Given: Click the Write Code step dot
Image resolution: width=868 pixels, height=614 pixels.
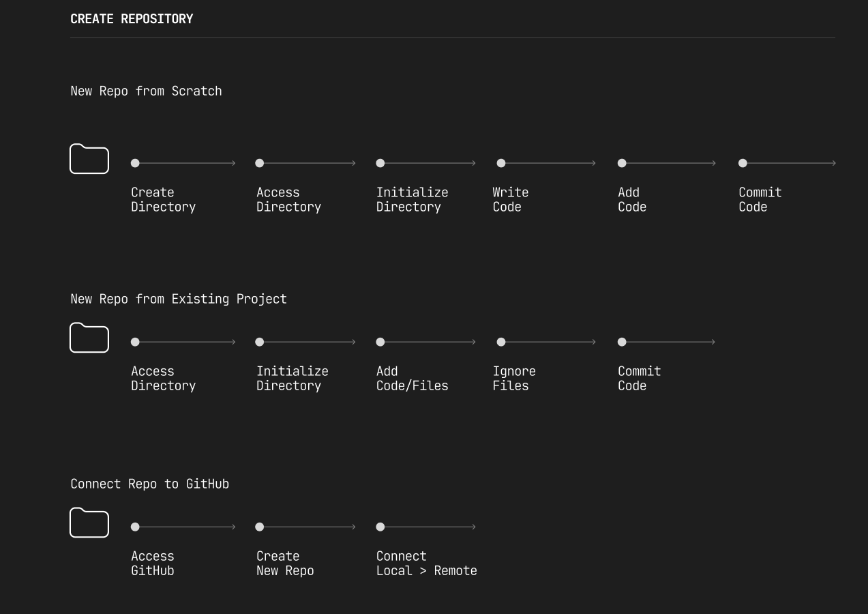Looking at the screenshot, I should [x=501, y=163].
